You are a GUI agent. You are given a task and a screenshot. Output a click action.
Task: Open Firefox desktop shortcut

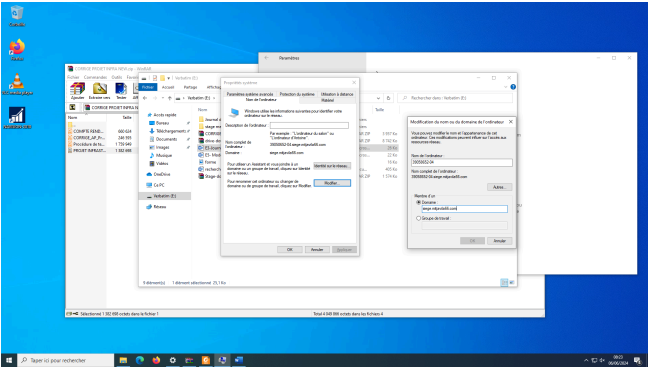[17, 50]
